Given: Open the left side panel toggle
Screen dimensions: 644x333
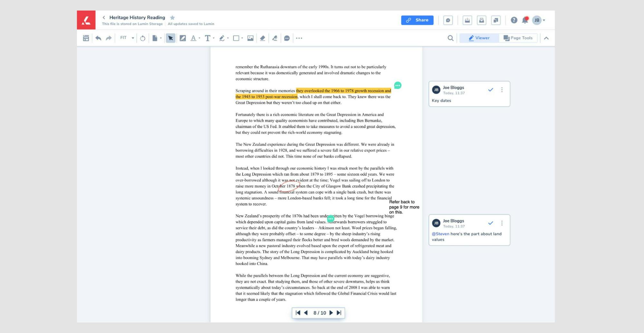Looking at the screenshot, I should coord(86,38).
